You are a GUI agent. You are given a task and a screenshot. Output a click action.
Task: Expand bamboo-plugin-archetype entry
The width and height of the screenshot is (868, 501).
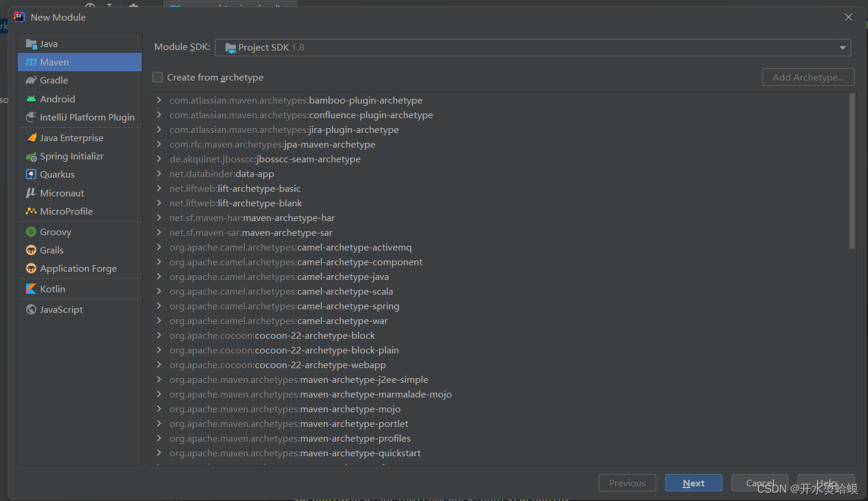pyautogui.click(x=159, y=100)
